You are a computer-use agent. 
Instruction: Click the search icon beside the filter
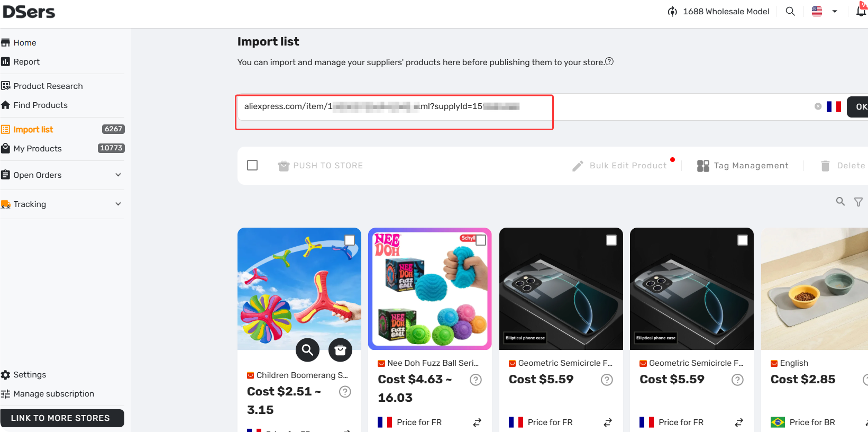coord(840,201)
